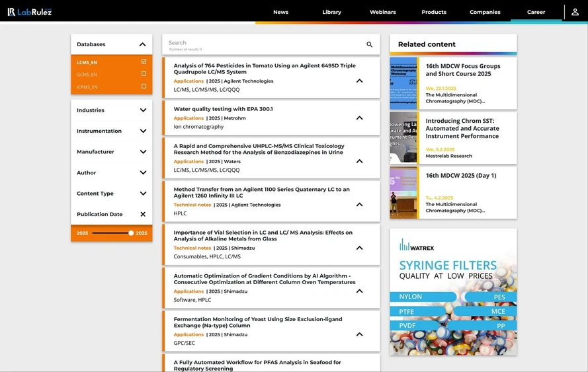The height and width of the screenshot is (372, 588).
Task: Open Introducing Chrom SST thumbnail image
Action: click(x=403, y=138)
